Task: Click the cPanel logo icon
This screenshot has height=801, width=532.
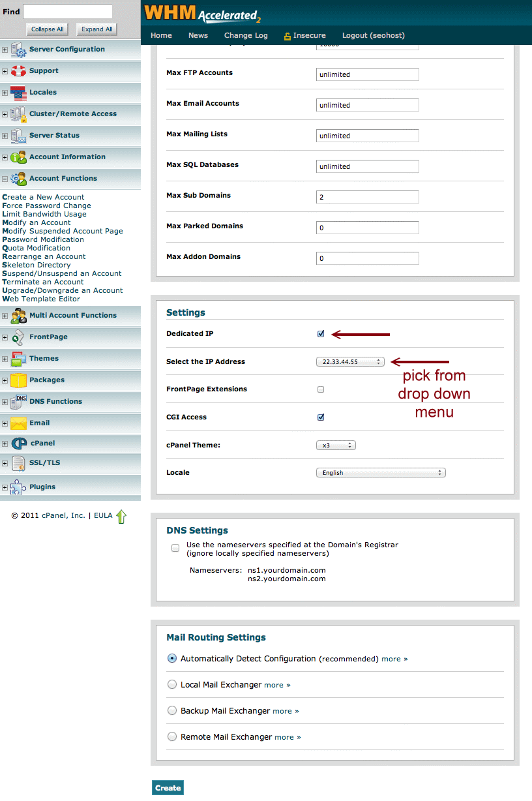Action: click(18, 444)
